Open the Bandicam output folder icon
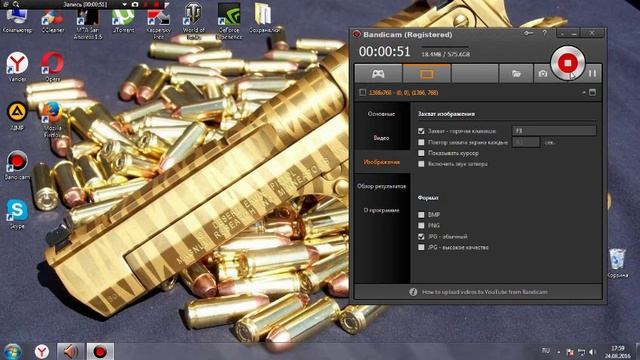The width and height of the screenshot is (640, 360). tap(516, 74)
